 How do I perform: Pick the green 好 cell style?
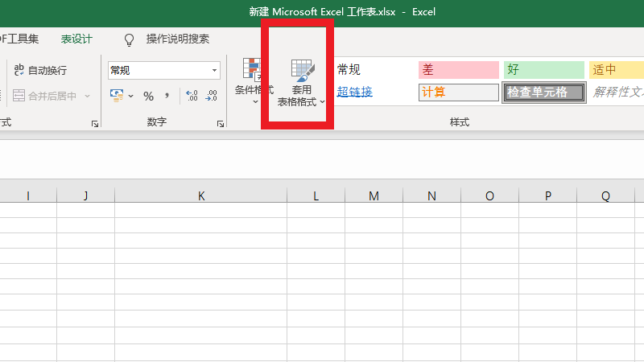pos(543,70)
